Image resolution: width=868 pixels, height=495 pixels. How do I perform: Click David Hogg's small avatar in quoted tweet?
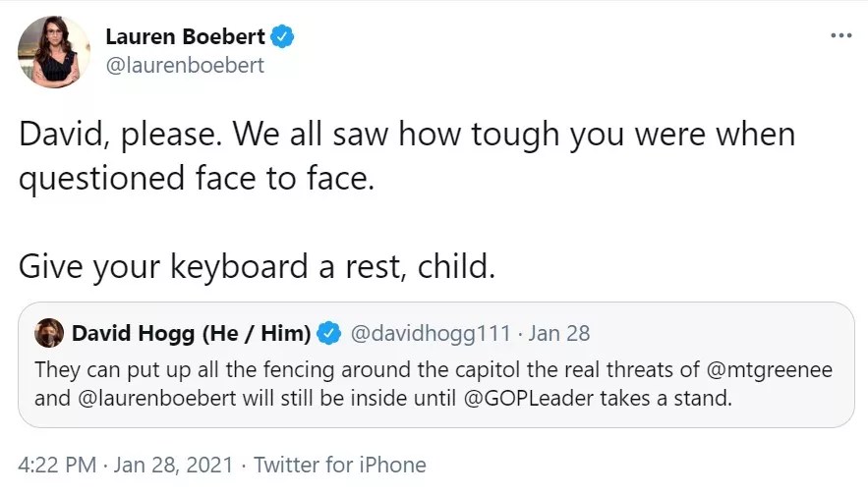[48, 333]
